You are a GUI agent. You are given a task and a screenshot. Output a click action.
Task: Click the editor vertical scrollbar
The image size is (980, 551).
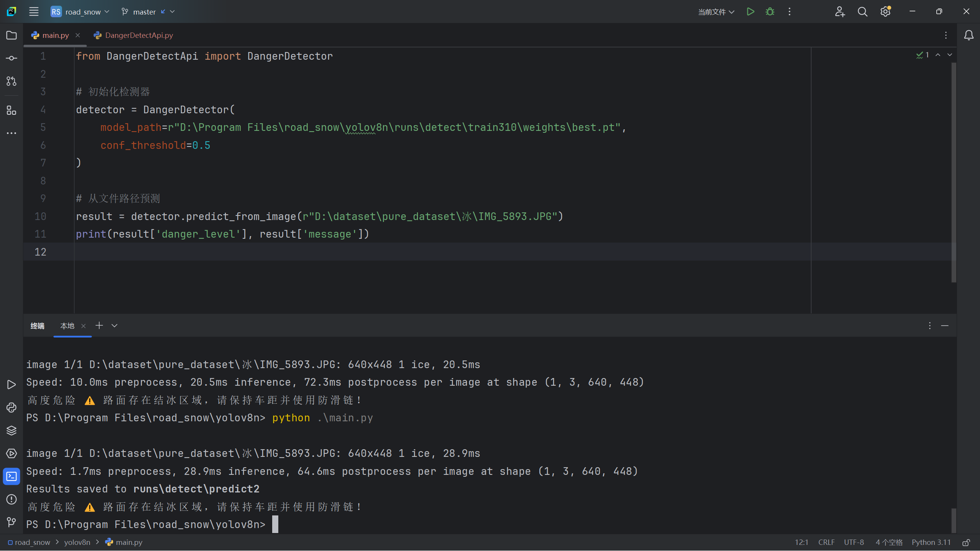tap(953, 172)
